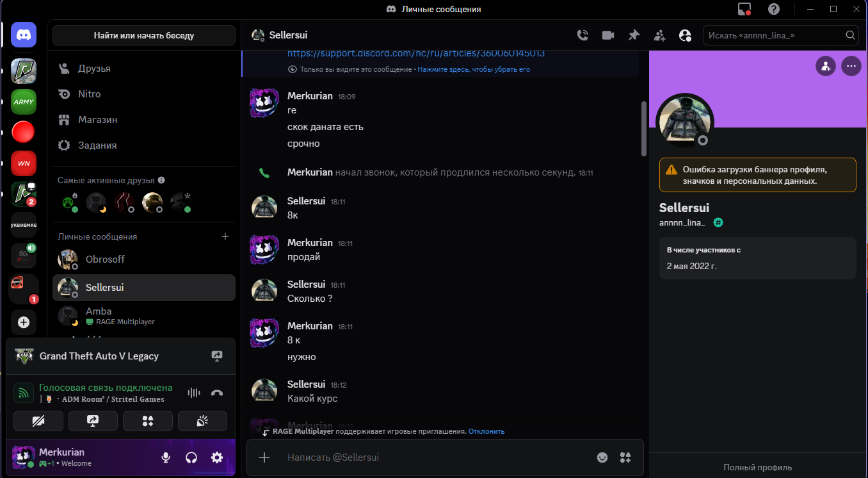Deafen audio with the headphones icon
Image resolution: width=868 pixels, height=478 pixels.
tap(191, 457)
